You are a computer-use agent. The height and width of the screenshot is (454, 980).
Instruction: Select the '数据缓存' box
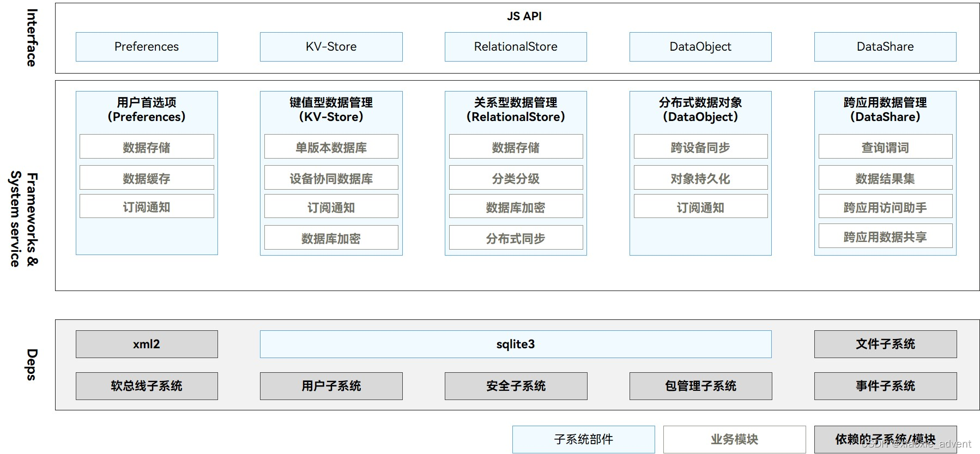(147, 178)
